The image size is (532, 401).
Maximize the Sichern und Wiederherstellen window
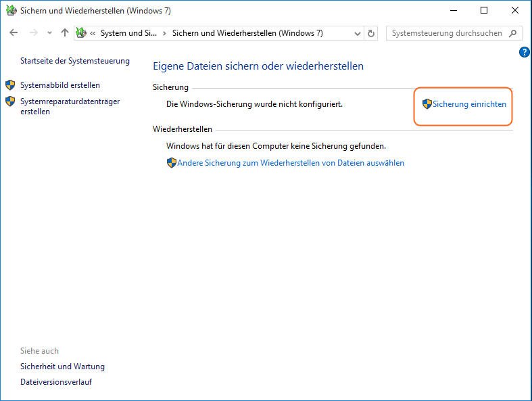tap(484, 11)
